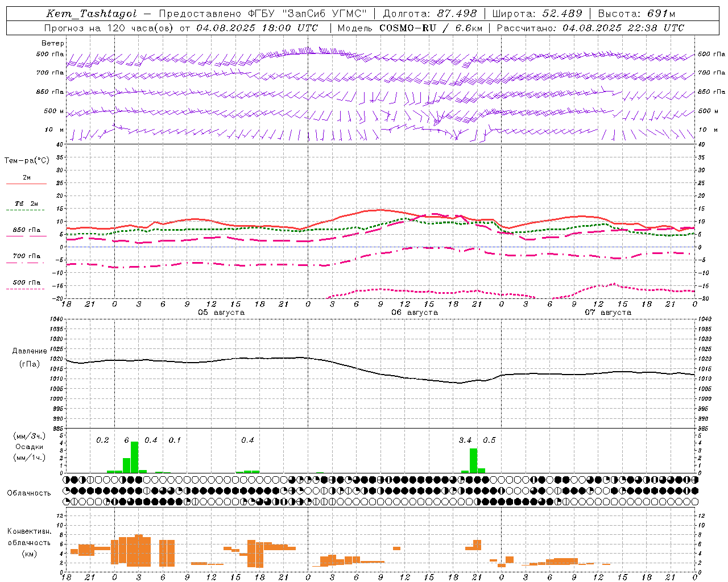728x582 pixels.
Task: Click the green precipitation bar beneath 3.4
Action: (473, 460)
